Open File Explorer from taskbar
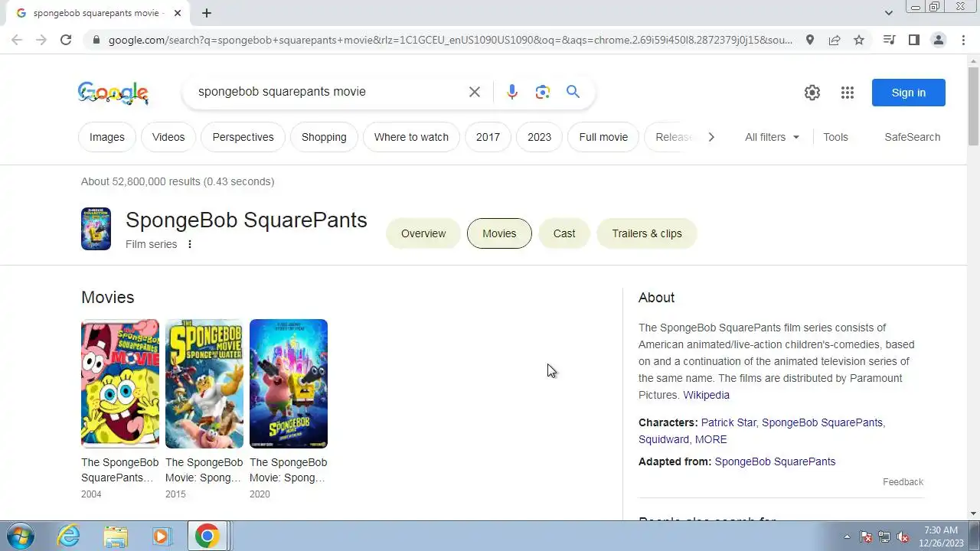 [x=116, y=536]
